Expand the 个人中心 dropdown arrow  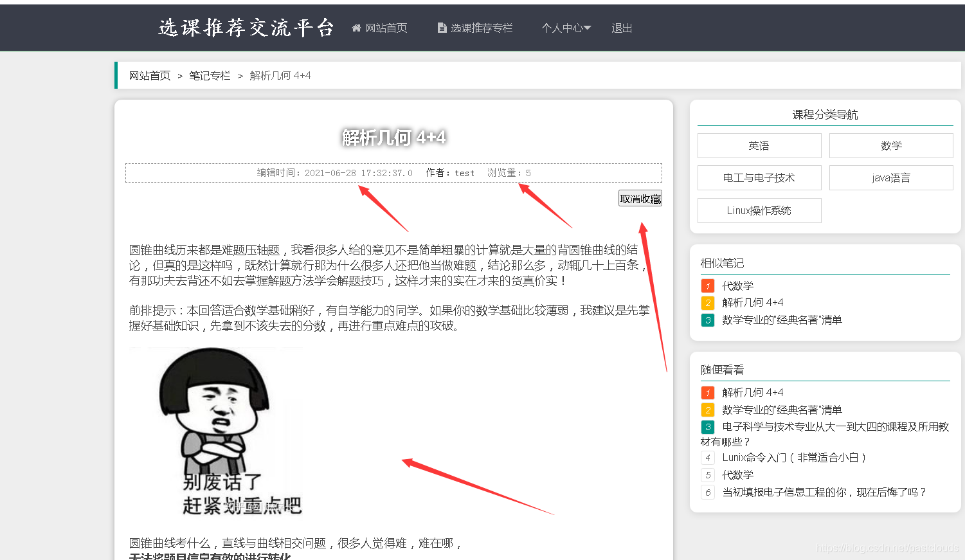pyautogui.click(x=587, y=28)
